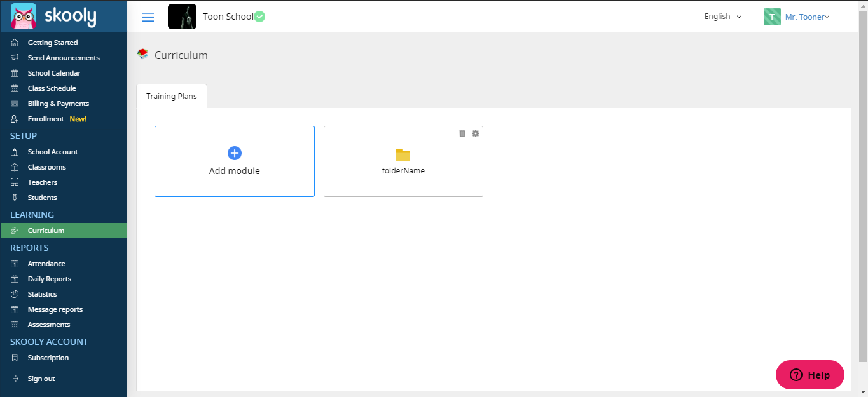868x397 pixels.
Task: Open the Toon School profile thumbnail
Action: (182, 17)
